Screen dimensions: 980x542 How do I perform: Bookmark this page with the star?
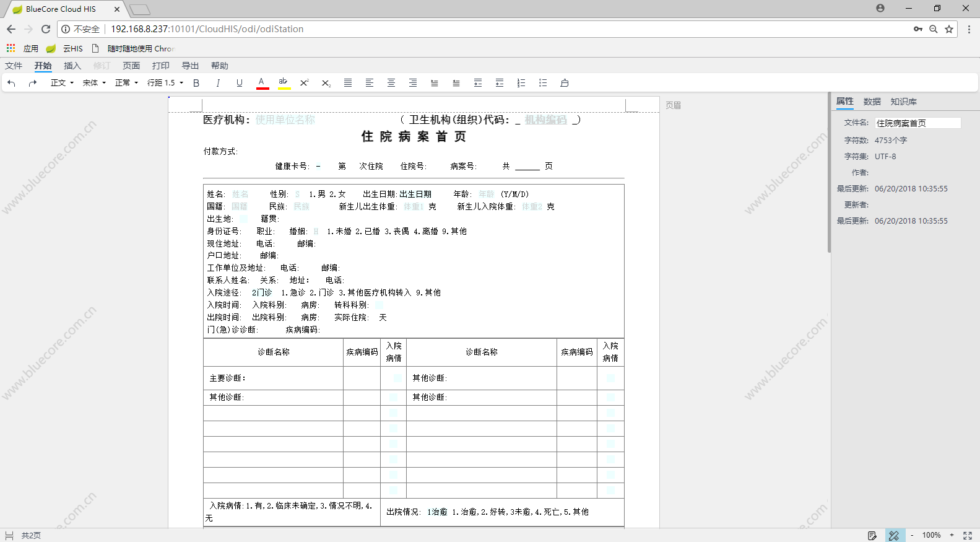pos(949,29)
